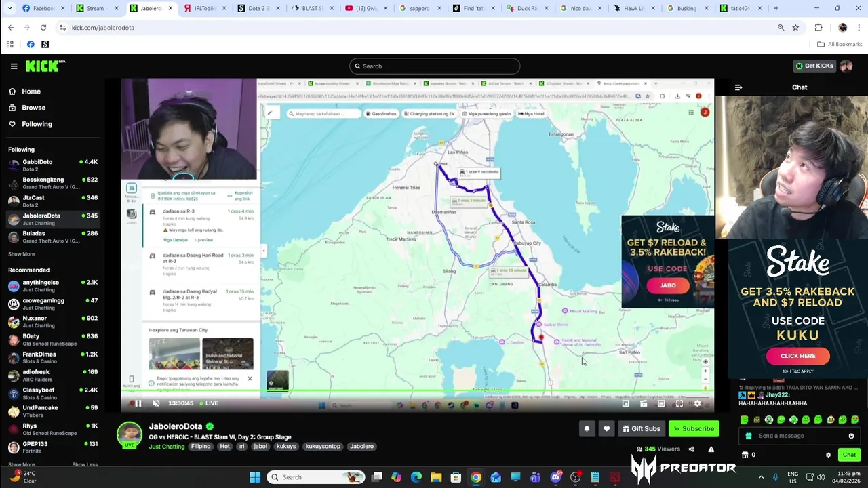Open the emoji picker in chat
Screen dimensions: 868x488
(851, 436)
